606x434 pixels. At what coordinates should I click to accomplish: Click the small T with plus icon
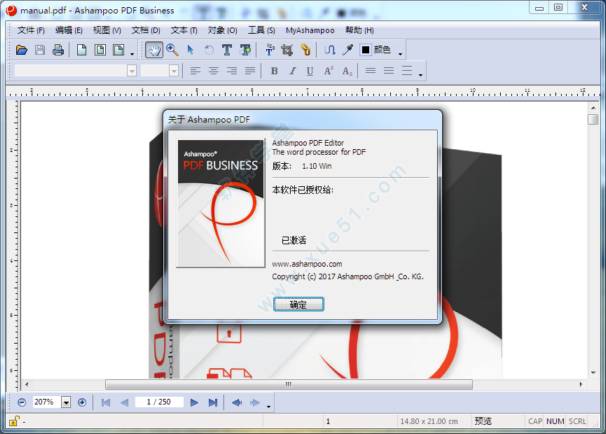click(x=270, y=50)
